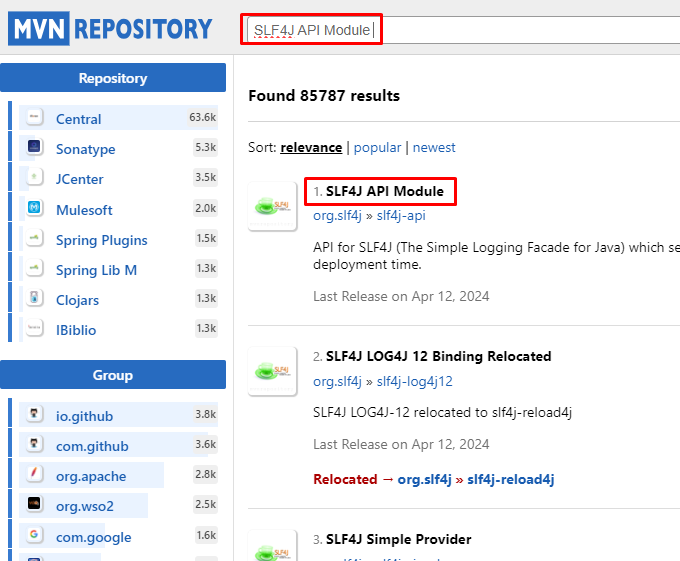Viewport: 680px width, 561px height.
Task: Open the slf4j-api artifact link
Action: [x=401, y=215]
